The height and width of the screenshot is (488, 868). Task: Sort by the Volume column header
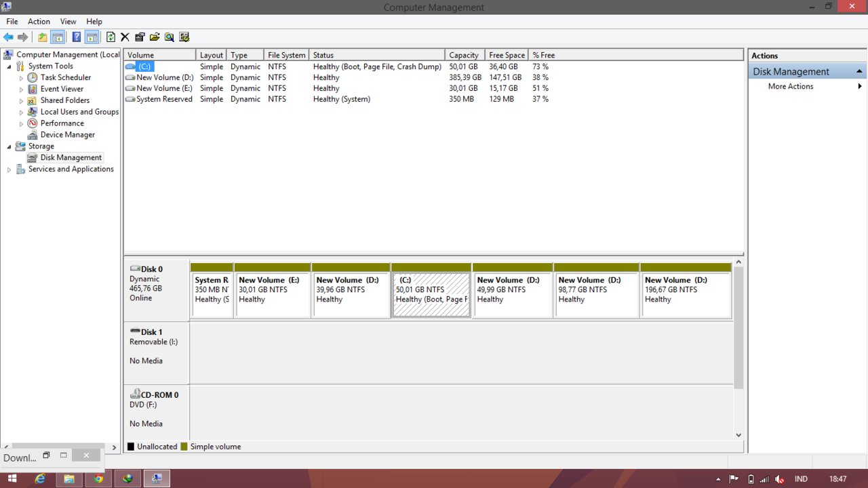(x=160, y=55)
